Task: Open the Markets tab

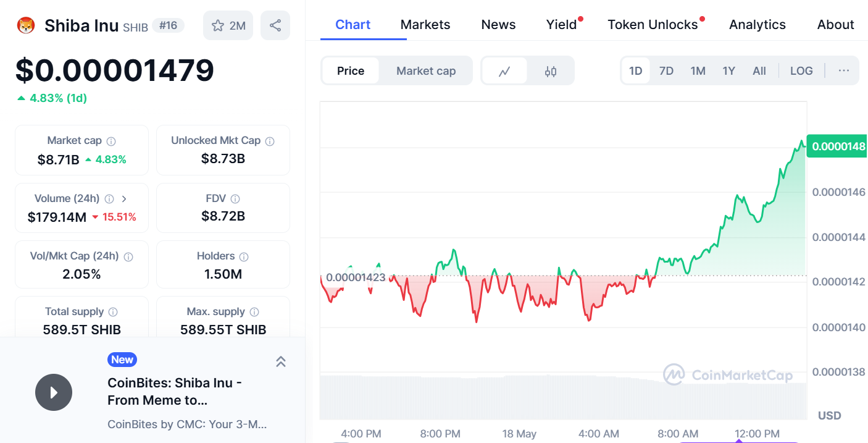Action: tap(425, 25)
